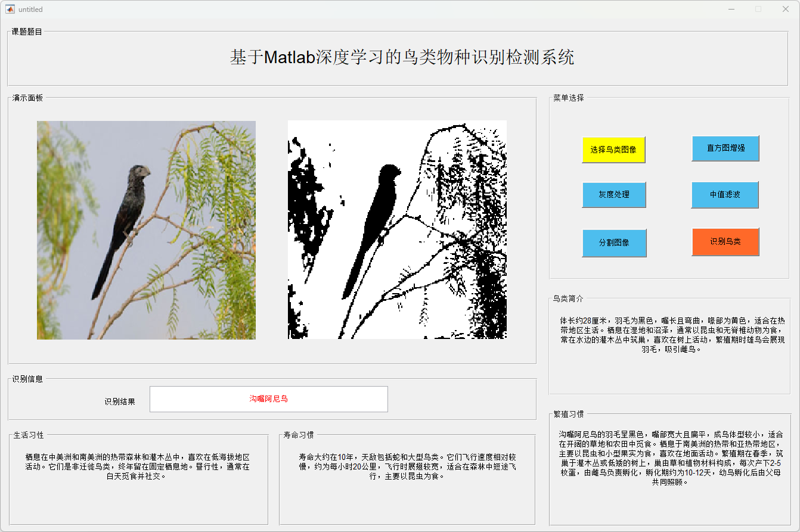
Task: Click the 生活习性 panel label
Action: click(x=29, y=435)
